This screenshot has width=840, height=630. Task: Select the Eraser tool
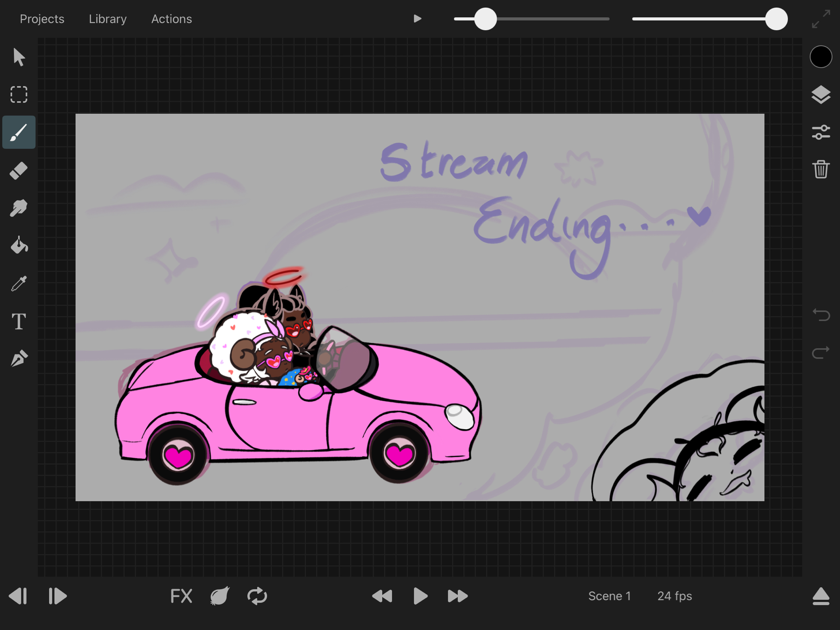click(x=19, y=171)
